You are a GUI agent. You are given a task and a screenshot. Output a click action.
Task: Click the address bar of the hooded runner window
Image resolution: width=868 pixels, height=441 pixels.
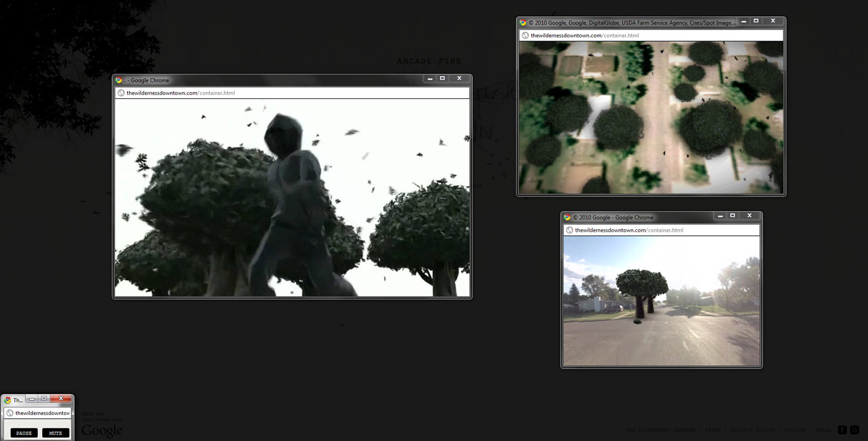point(292,93)
